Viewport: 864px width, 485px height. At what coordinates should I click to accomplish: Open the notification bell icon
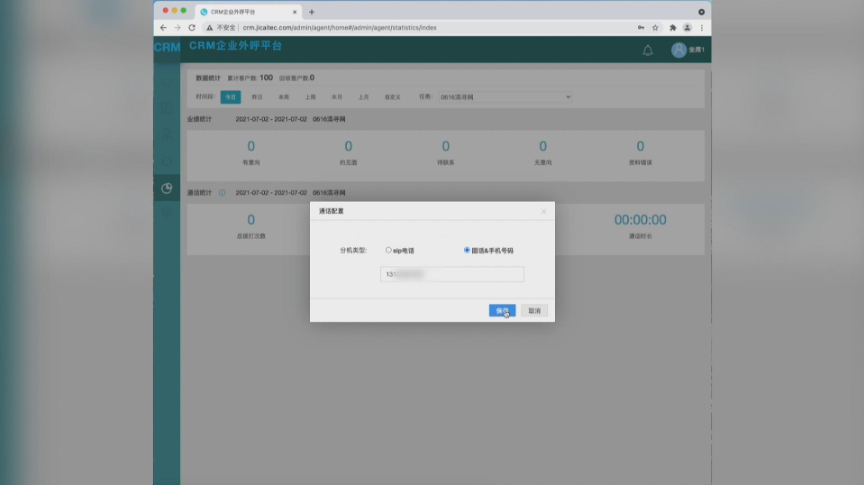(x=648, y=50)
